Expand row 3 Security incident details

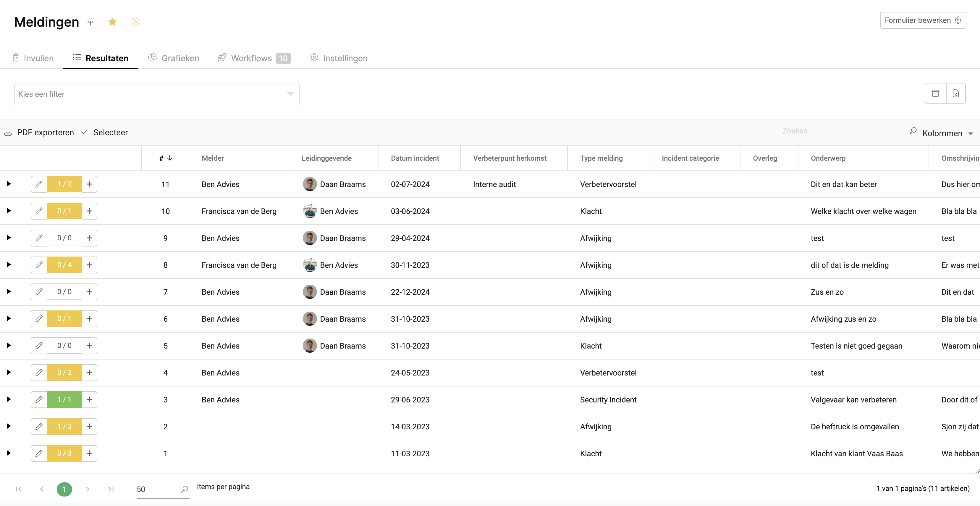coord(9,399)
